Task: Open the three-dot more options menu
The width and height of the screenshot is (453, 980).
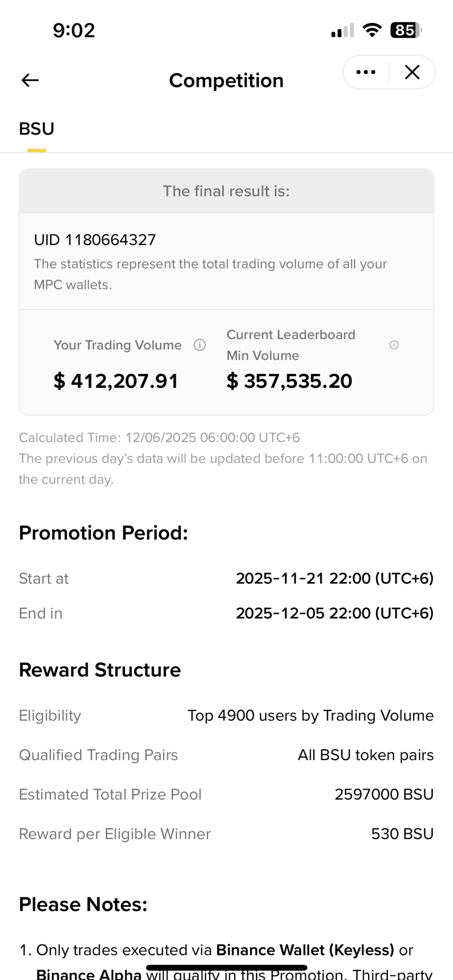Action: pyautogui.click(x=365, y=72)
